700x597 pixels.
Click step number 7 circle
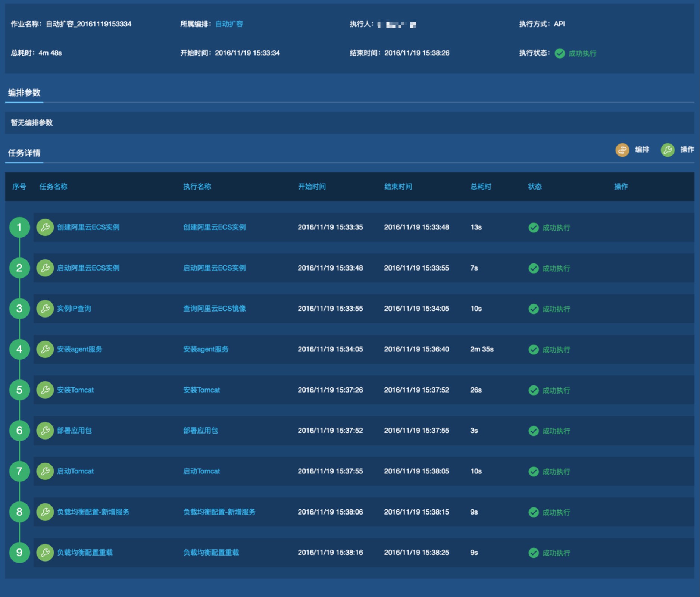pyautogui.click(x=19, y=471)
